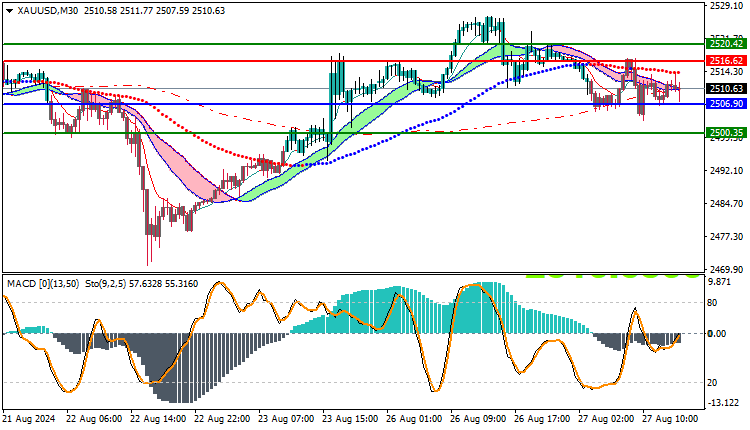Click the 21 Aug 2024 time label
Image resolution: width=750 pixels, height=430 pixels.
click(29, 419)
